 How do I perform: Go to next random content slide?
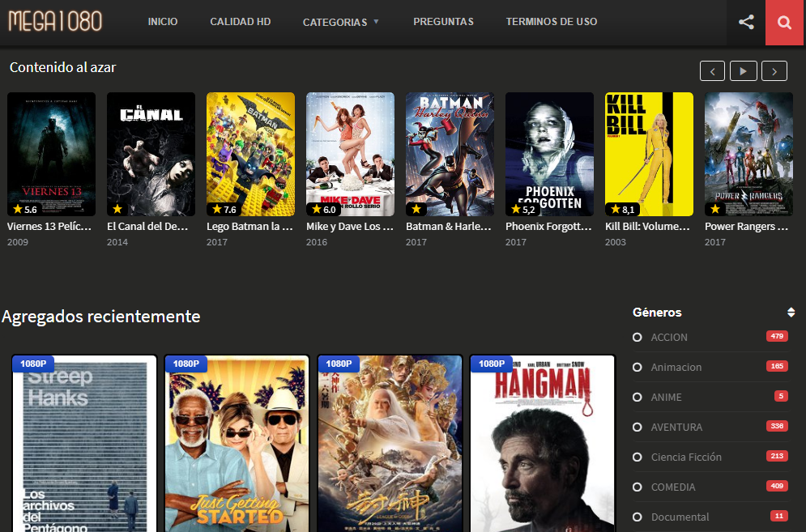[x=774, y=71]
